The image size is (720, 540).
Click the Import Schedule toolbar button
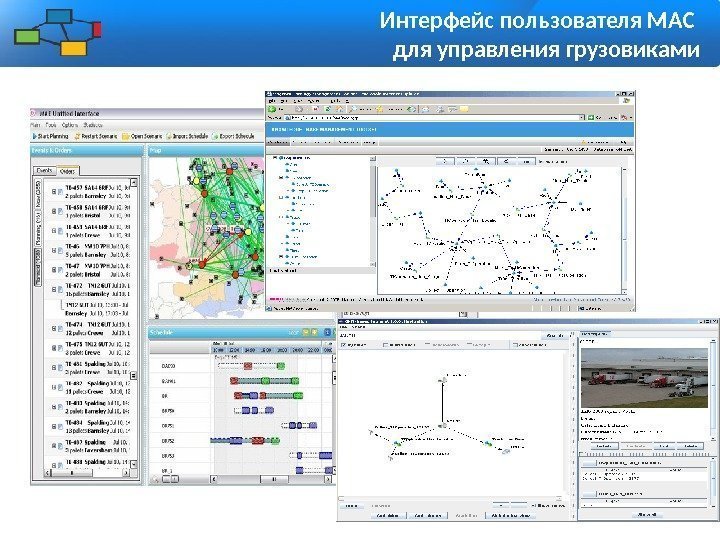tap(187, 136)
